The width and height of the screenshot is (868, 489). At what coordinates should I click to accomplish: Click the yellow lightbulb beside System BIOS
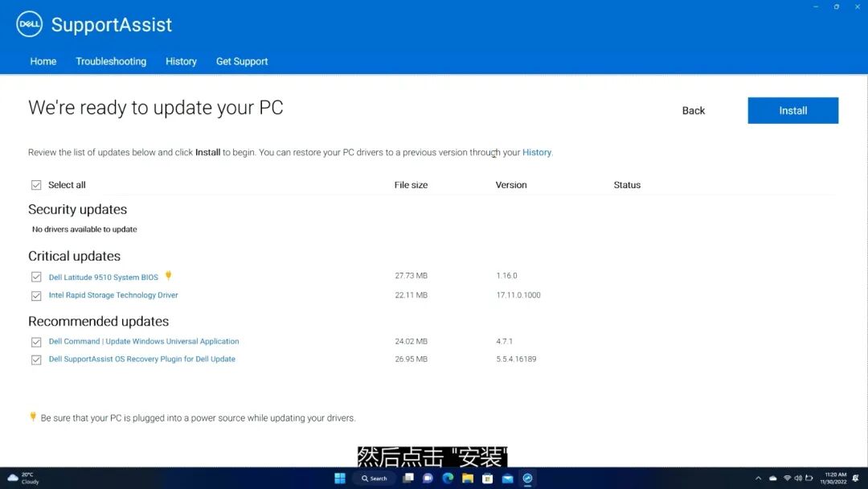[x=168, y=275]
